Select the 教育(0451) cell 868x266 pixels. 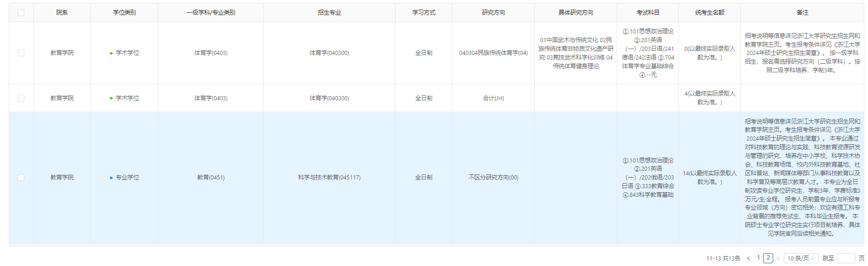[x=211, y=178]
